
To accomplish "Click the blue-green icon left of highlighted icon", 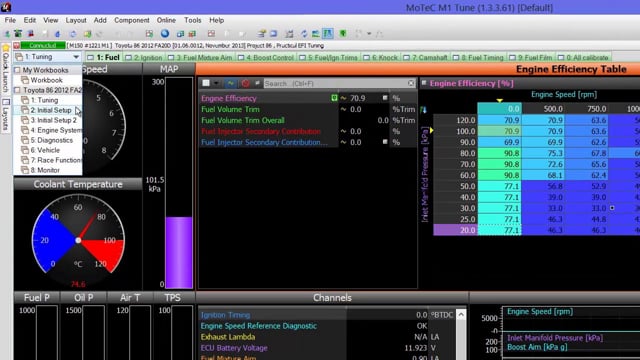I will tap(316, 34).
